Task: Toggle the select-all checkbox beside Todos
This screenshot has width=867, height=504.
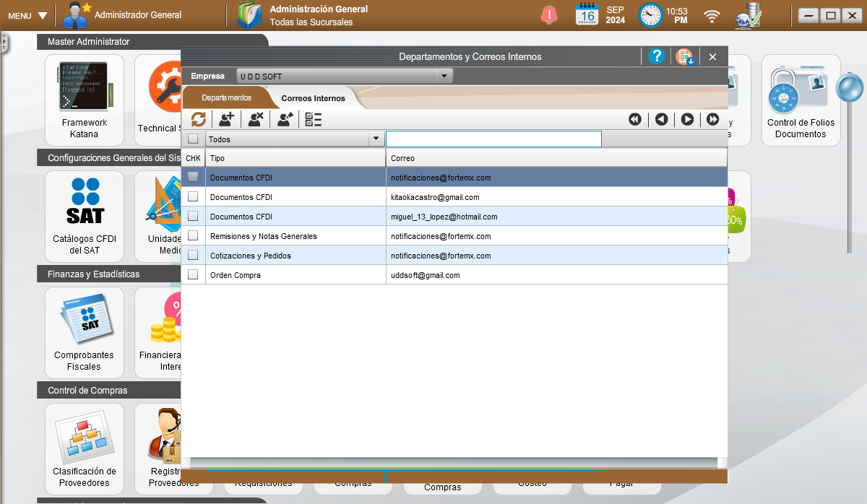Action: 193,139
